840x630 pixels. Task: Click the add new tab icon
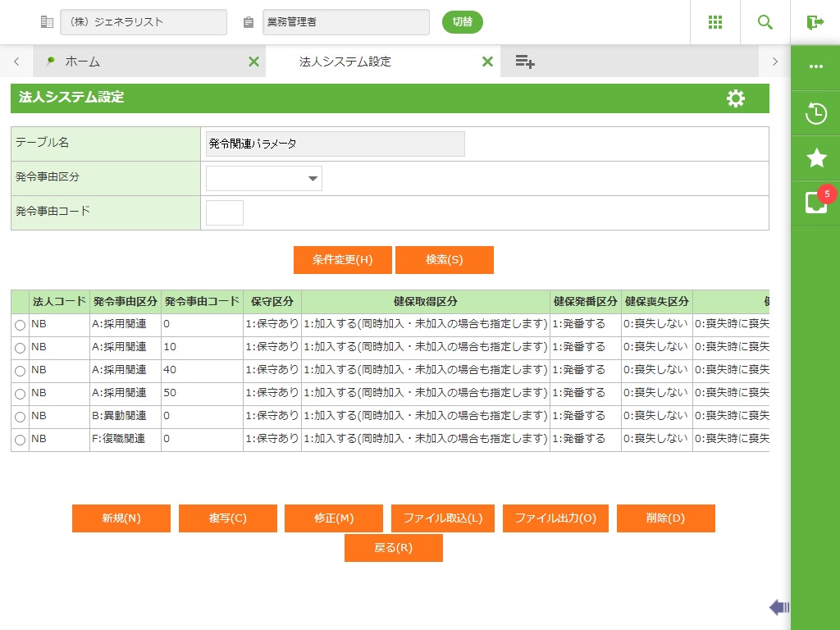(x=525, y=62)
